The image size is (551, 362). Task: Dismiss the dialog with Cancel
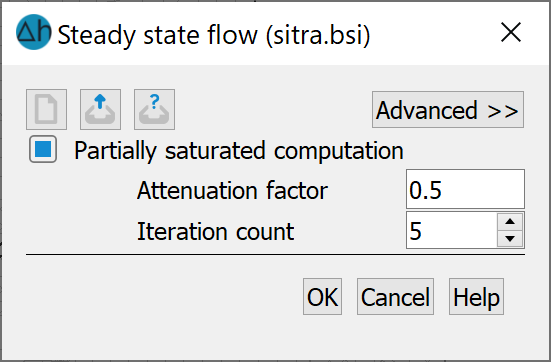point(395,297)
